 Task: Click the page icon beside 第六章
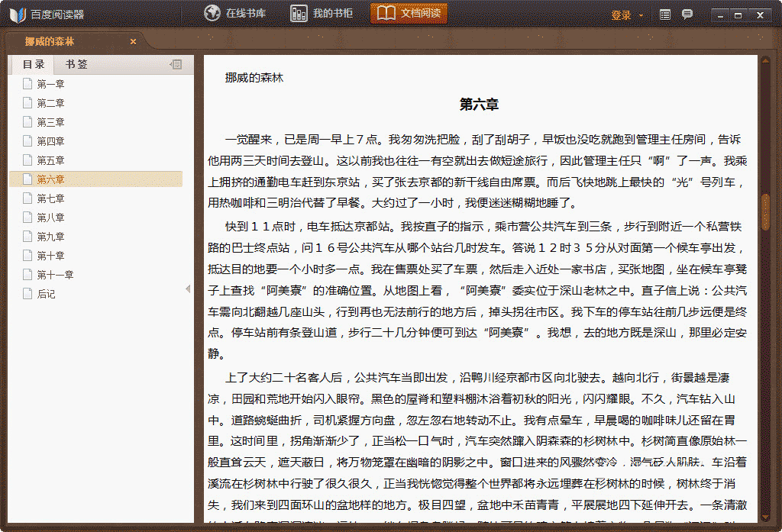27,179
